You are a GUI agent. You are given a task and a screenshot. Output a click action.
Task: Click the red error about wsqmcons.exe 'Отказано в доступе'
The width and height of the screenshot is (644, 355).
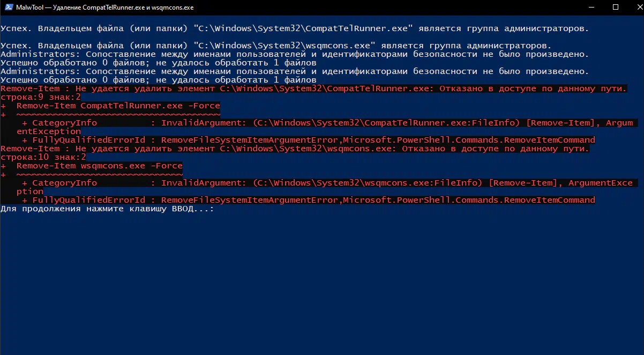pyautogui.click(x=295, y=149)
